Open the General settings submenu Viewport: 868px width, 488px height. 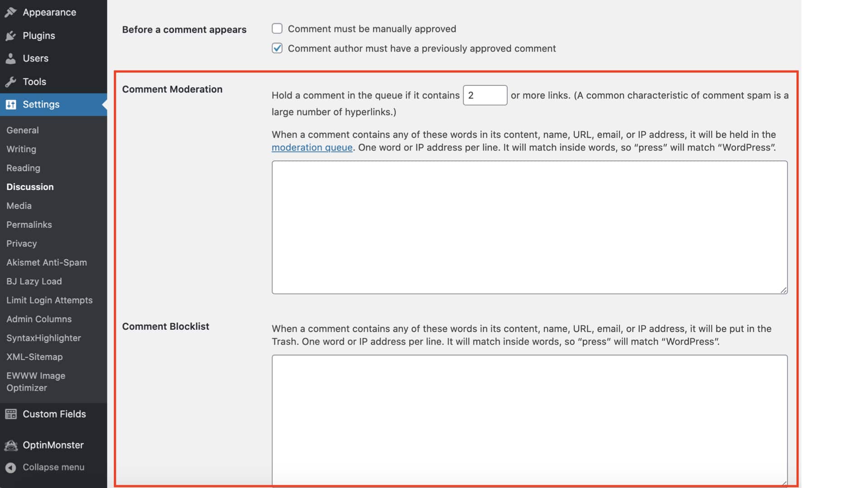point(23,130)
